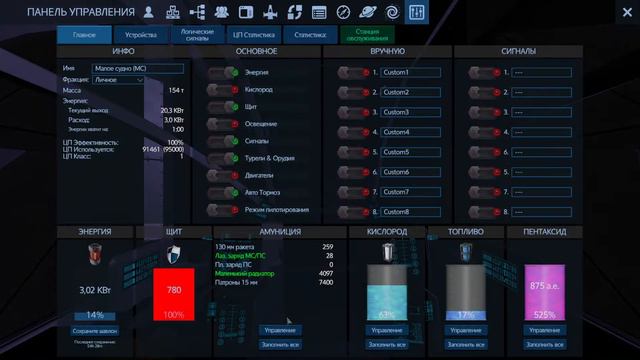Open the spaceship blueprints icon

pos(270,12)
